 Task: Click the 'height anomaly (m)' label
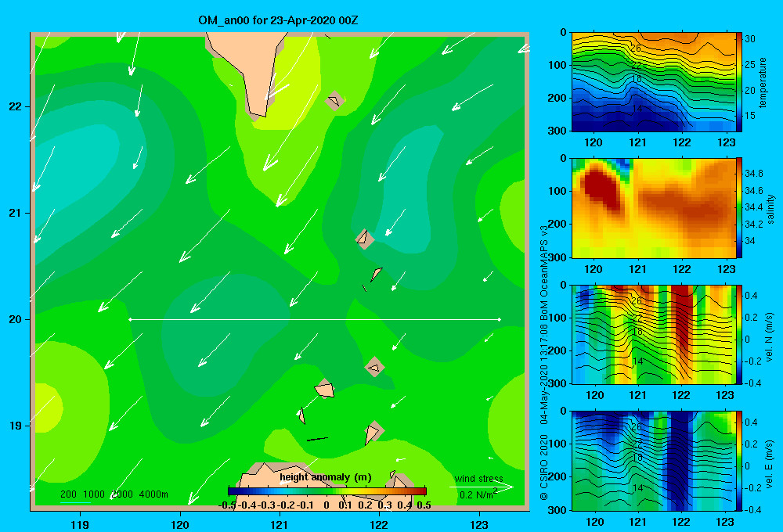point(326,477)
